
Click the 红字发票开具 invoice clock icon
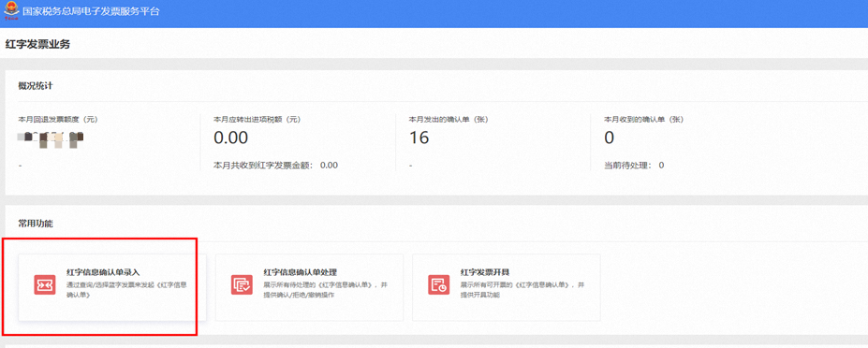click(x=439, y=284)
